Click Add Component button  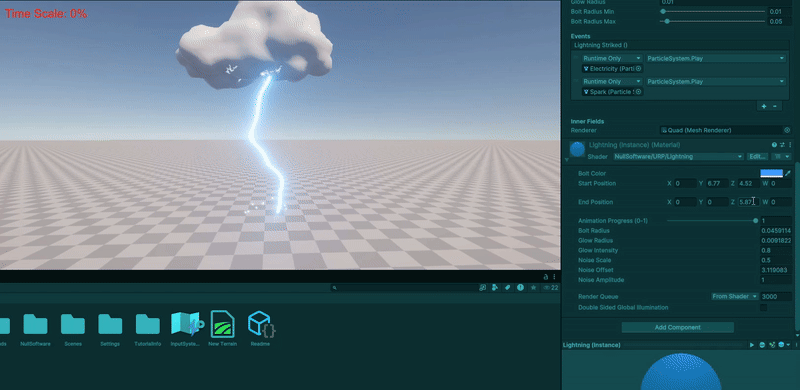(678, 328)
